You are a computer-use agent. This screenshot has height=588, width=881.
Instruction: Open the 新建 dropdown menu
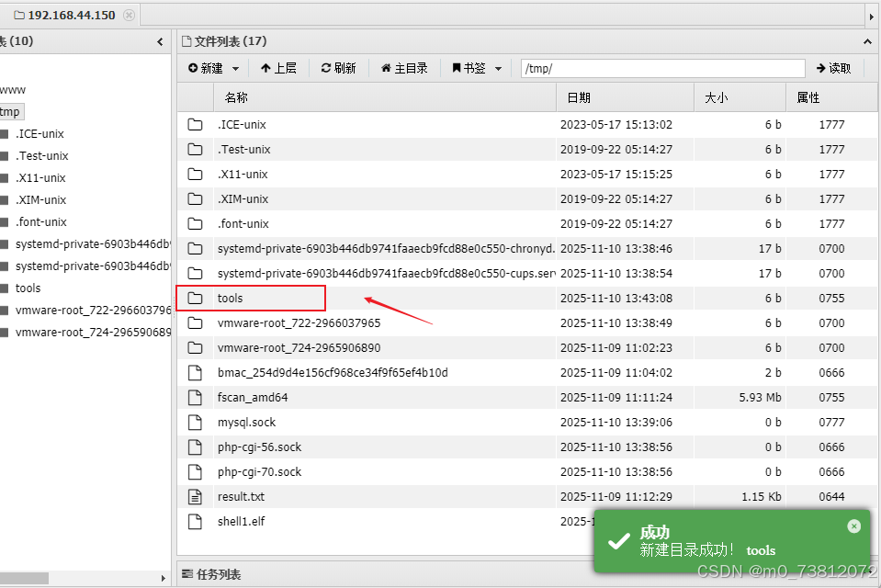(x=213, y=68)
